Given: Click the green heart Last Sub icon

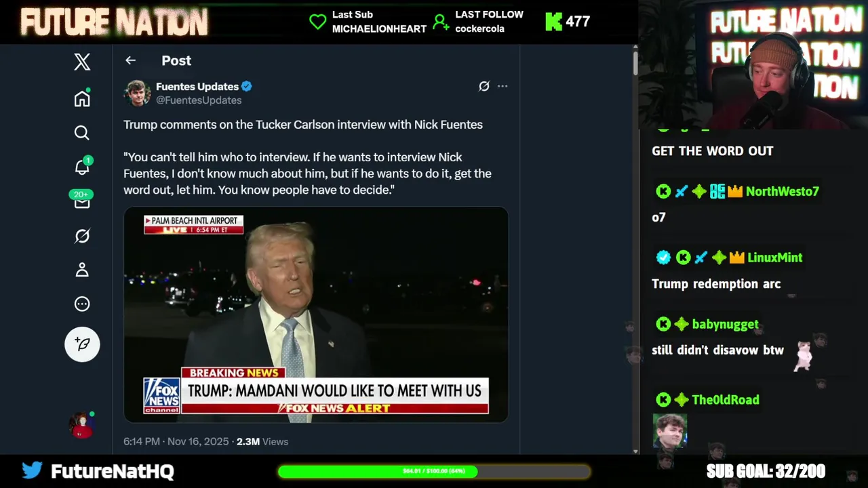Looking at the screenshot, I should (317, 22).
